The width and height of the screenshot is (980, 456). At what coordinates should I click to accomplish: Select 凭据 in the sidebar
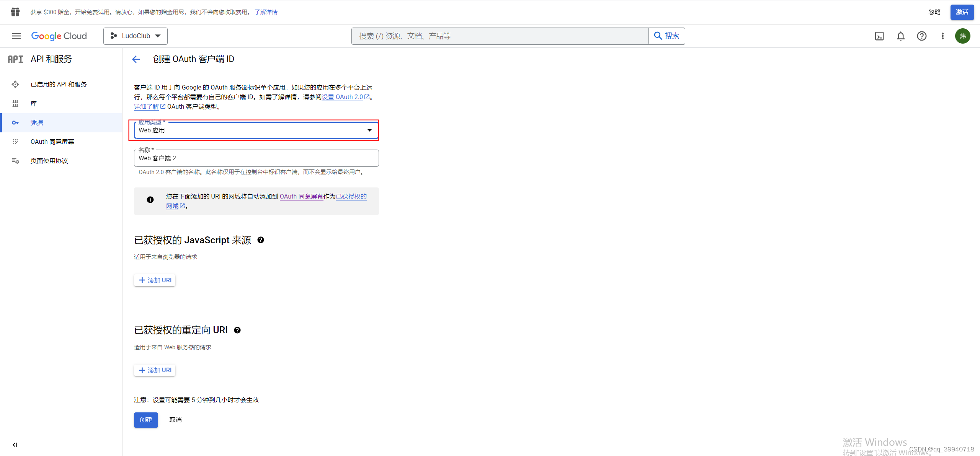pos(37,123)
